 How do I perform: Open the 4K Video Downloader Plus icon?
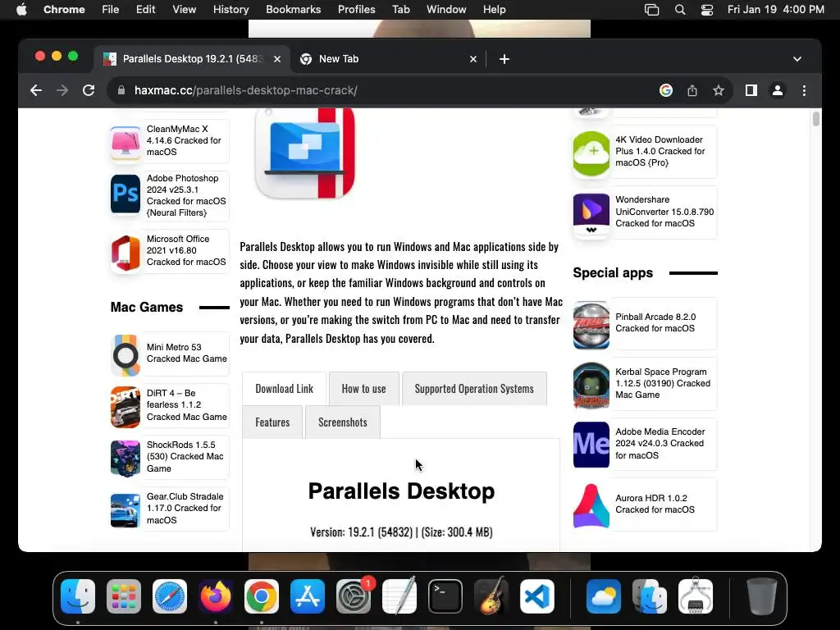[x=591, y=153]
